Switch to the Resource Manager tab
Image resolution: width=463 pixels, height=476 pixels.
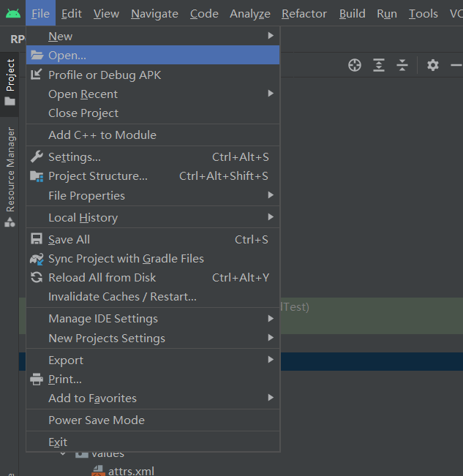(10, 177)
